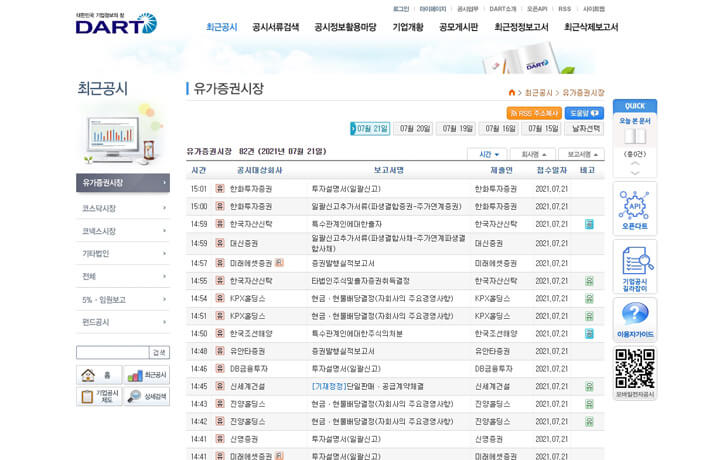The height and width of the screenshot is (460, 720).
Task: Click the orange RSS 주소복사 button
Action: click(x=534, y=113)
